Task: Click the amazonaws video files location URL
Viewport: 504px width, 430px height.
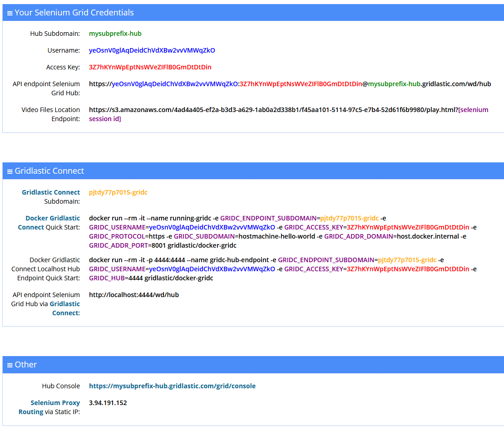Action: [x=272, y=110]
